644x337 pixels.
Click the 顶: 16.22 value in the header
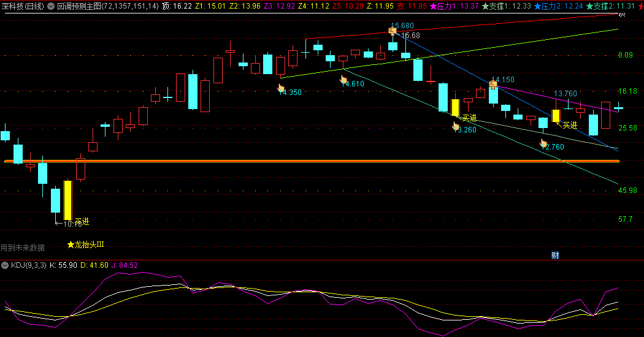(x=177, y=6)
